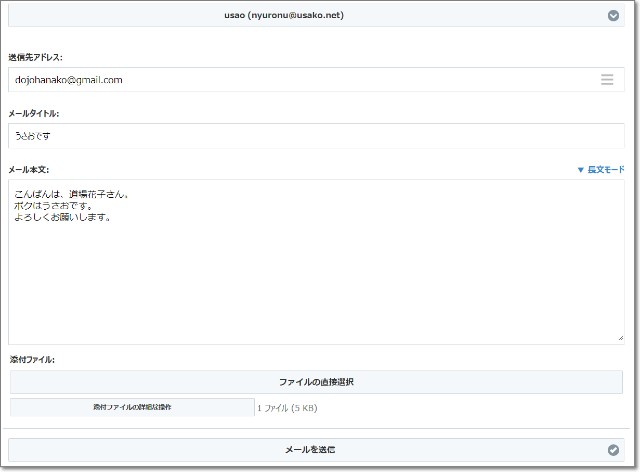The image size is (640, 472).
Task: Click the 送信先アドレス label
Action: pyautogui.click(x=35, y=57)
